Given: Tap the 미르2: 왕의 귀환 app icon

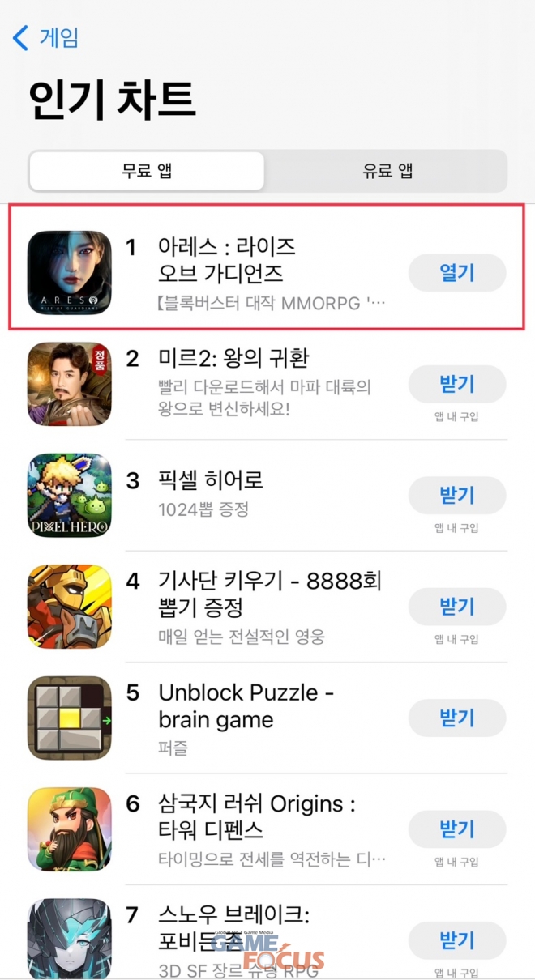Looking at the screenshot, I should [x=70, y=384].
